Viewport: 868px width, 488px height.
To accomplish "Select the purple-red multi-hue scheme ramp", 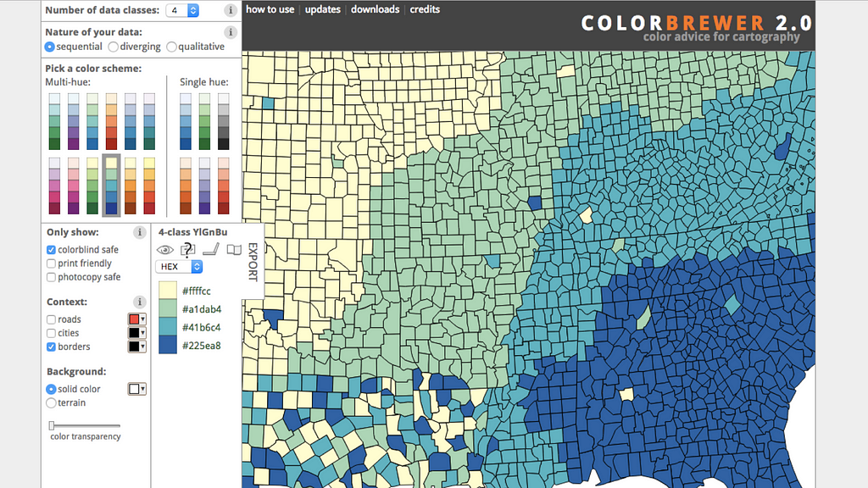I will pos(54,186).
